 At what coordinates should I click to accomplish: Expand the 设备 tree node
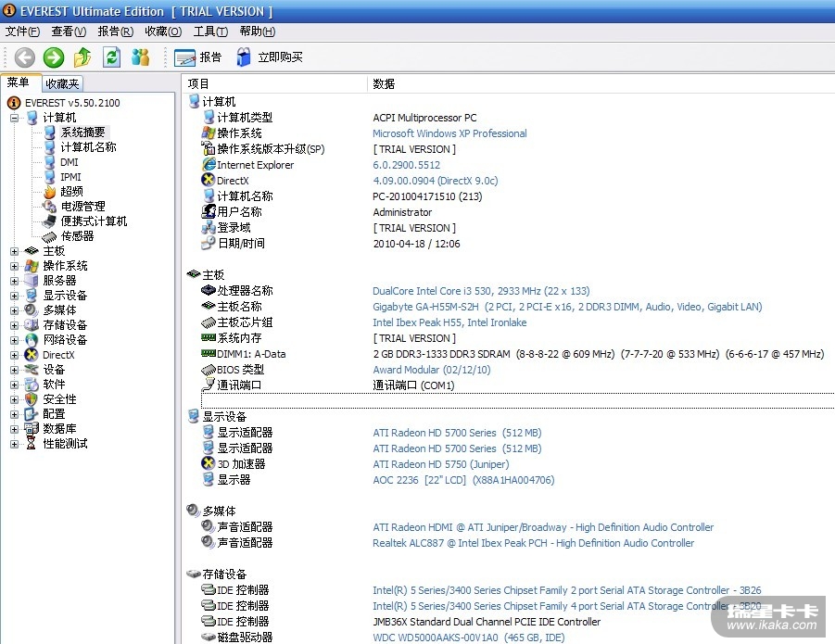[x=15, y=370]
